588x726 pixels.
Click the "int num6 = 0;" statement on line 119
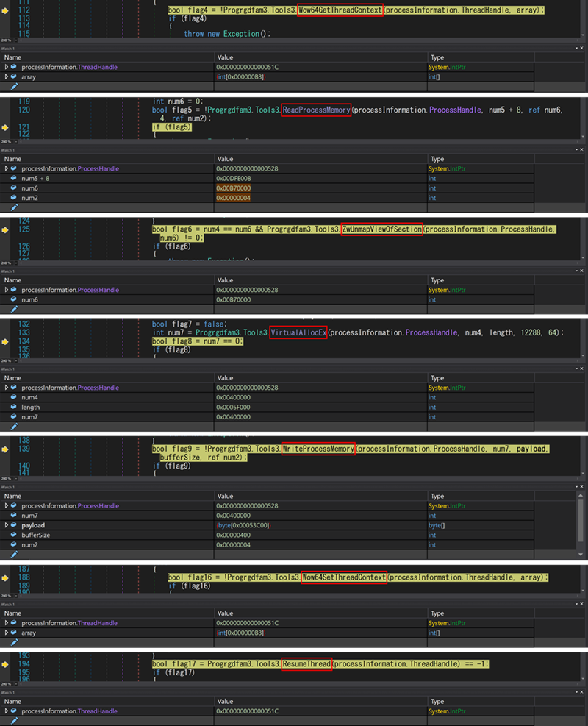178,102
